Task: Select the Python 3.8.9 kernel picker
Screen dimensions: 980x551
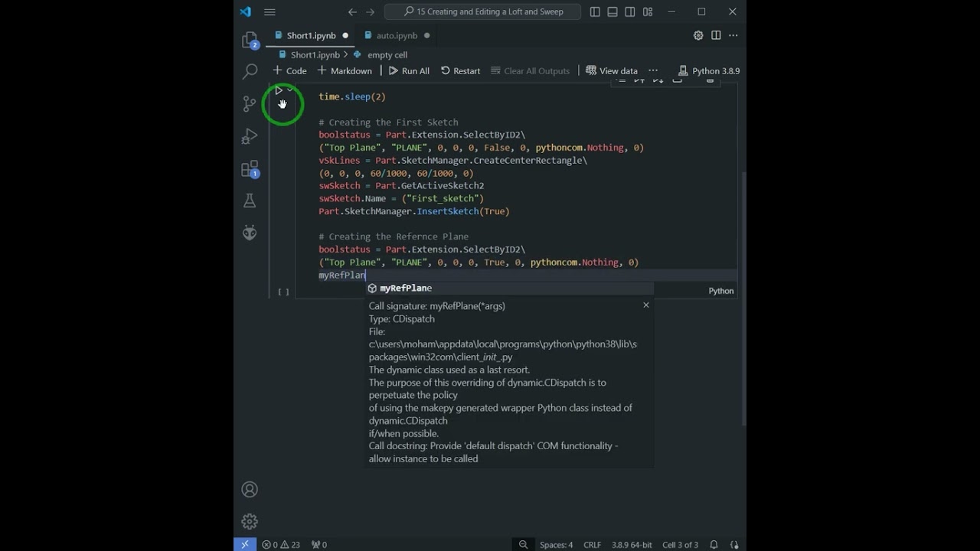Action: click(709, 70)
